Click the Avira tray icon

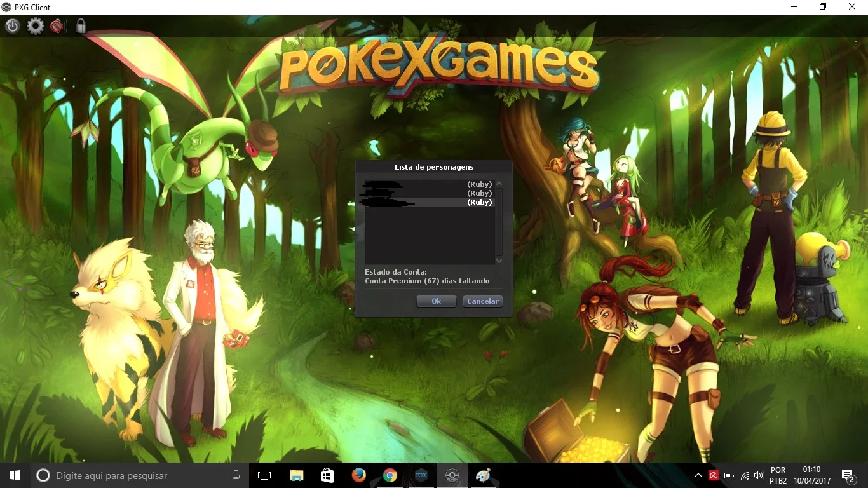[714, 475]
